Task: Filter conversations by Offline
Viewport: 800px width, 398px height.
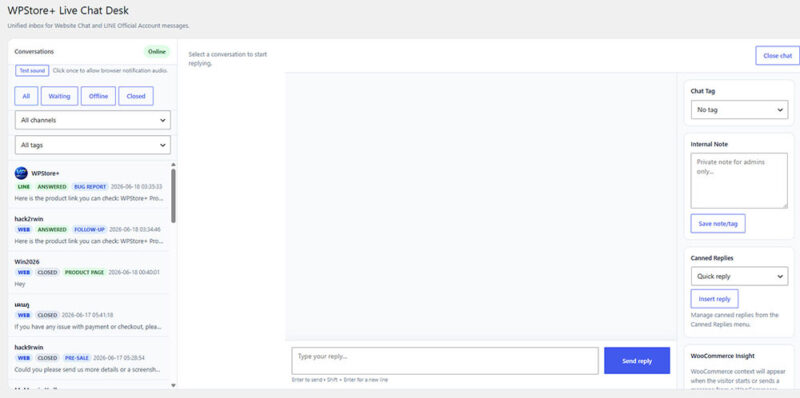Action: 98,96
